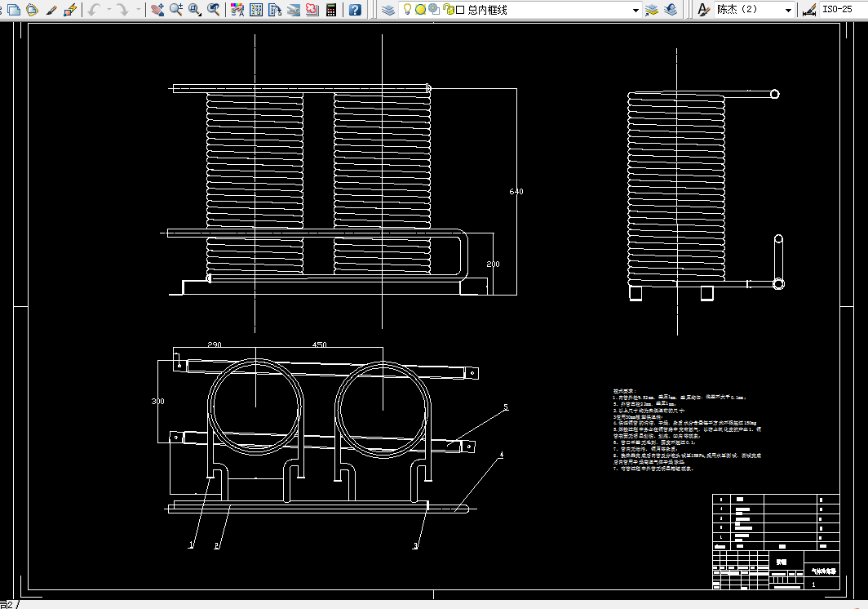The width and height of the screenshot is (868, 609).
Task: Select the Zoom Realtime magnifier tool
Action: 176,10
